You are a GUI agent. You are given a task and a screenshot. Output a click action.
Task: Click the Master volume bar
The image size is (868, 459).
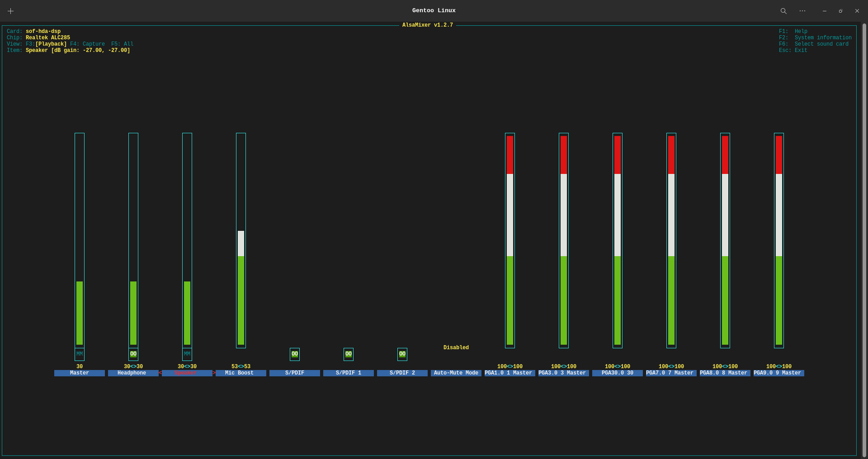80,240
